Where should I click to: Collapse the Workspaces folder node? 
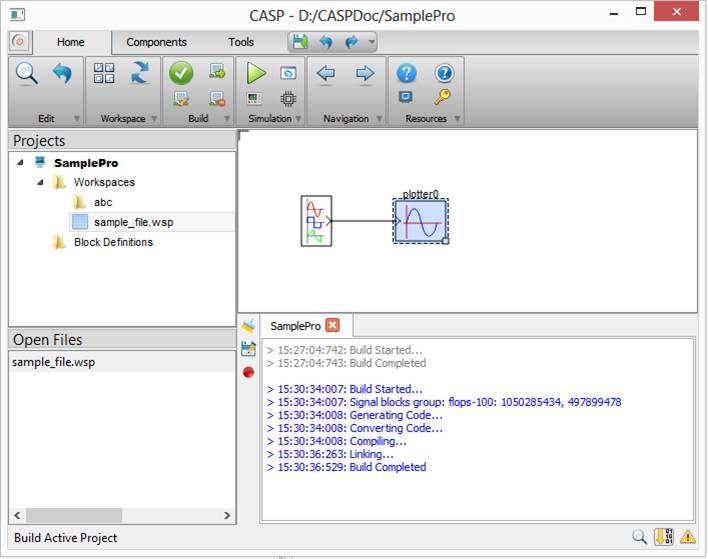click(41, 183)
